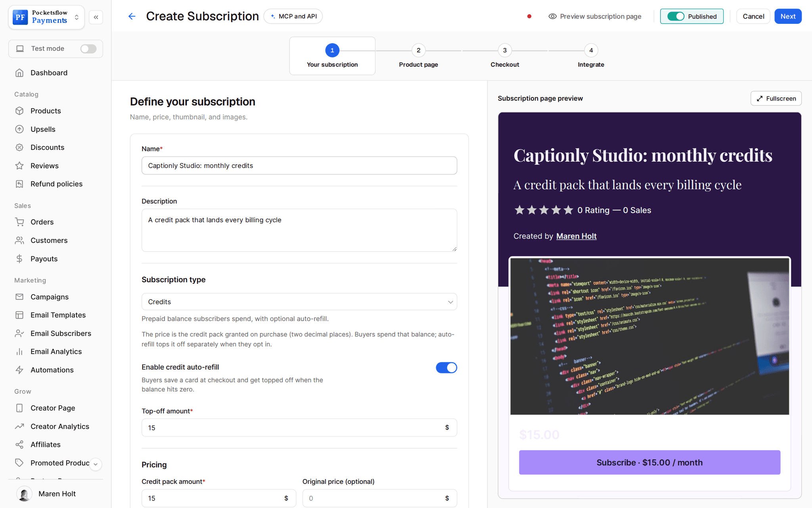Click the code screenshot thumbnail in the preview
The width and height of the screenshot is (812, 508).
click(x=649, y=337)
